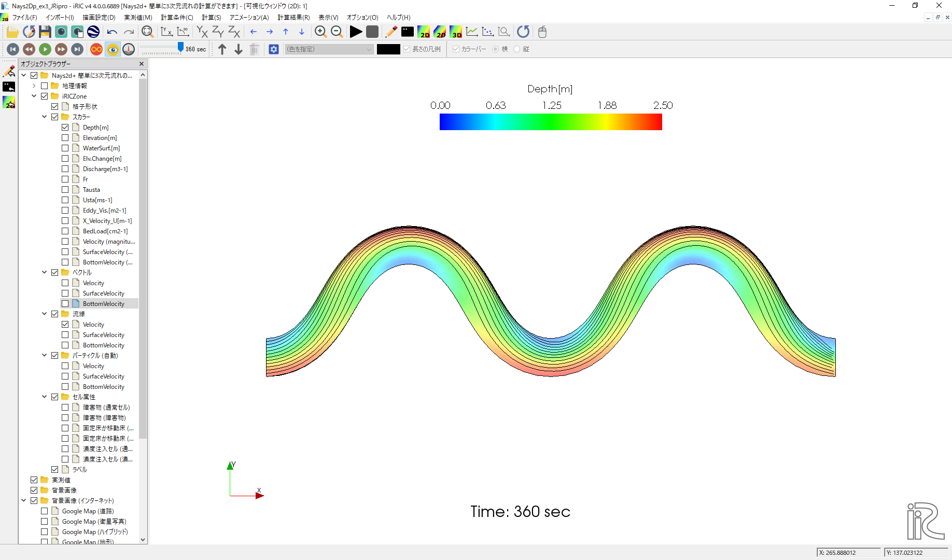
Task: Open the ファイル(F) menu
Action: [x=25, y=18]
